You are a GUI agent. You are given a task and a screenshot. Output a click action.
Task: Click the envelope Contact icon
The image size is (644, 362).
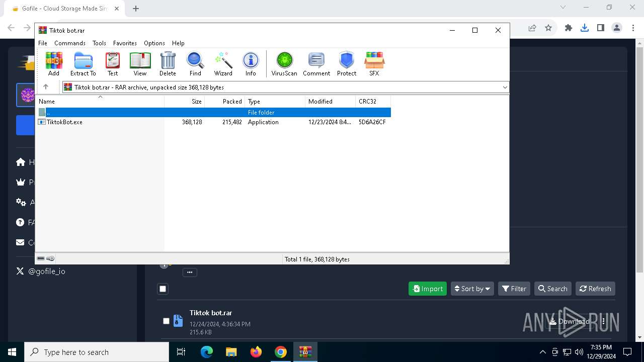pos(20,242)
